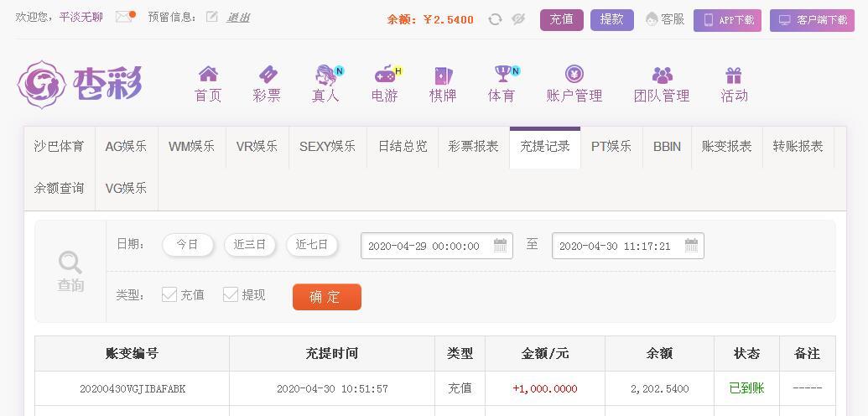
Task: Switch to 日结总览 tab
Action: [403, 147]
